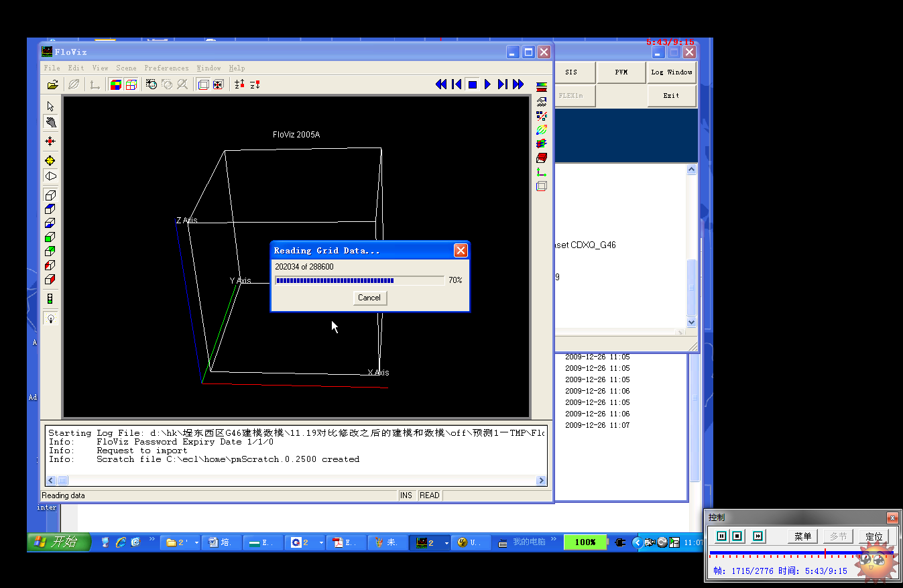Open file using the folder toolbar icon
Viewport: 903px width, 588px height.
click(x=52, y=84)
